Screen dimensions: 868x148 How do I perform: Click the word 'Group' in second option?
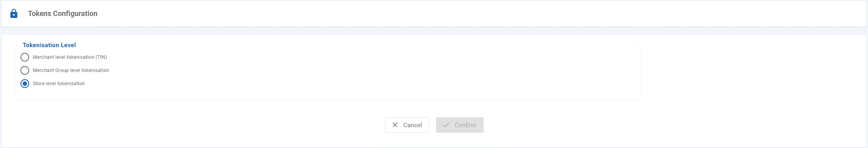point(62,70)
